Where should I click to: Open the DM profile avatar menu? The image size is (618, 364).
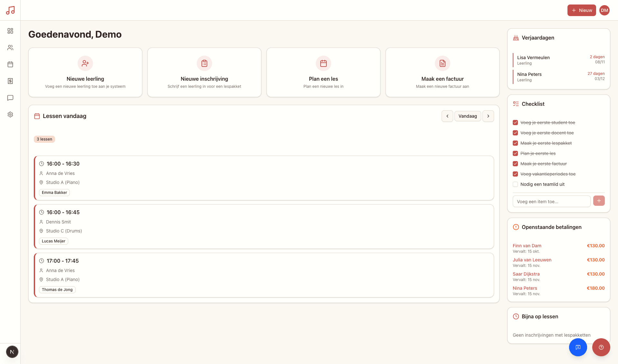[x=604, y=10]
